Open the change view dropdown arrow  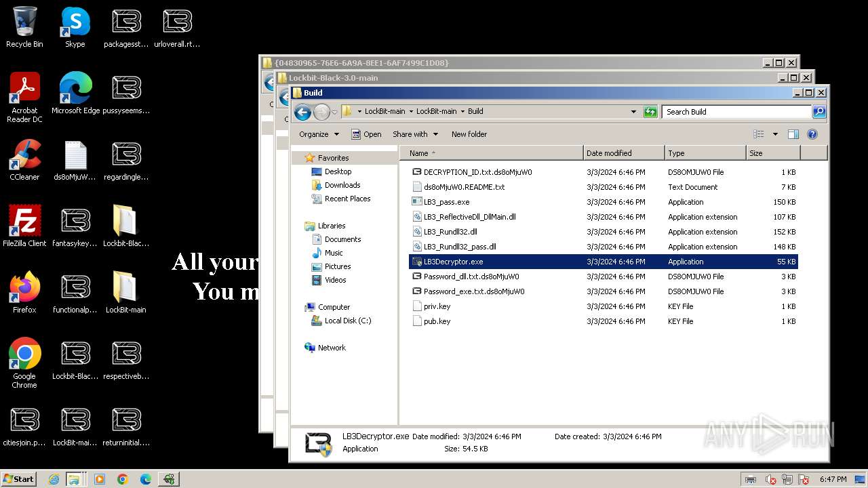pyautogui.click(x=775, y=134)
